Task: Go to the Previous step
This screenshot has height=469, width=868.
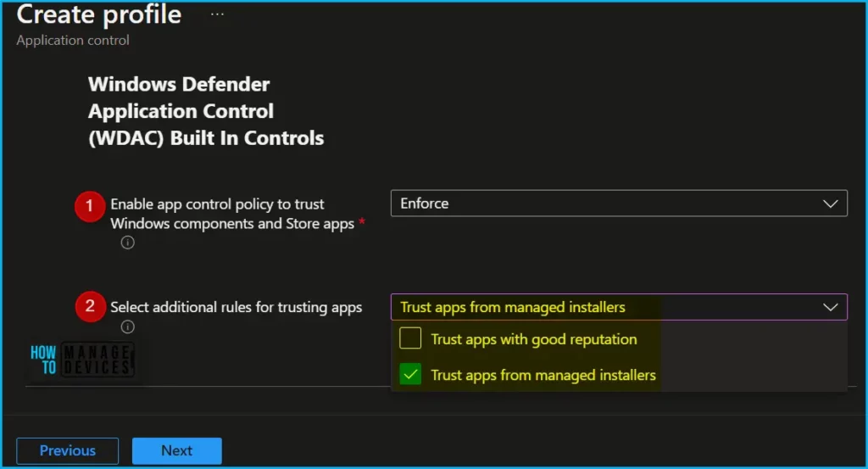Action: pos(68,450)
